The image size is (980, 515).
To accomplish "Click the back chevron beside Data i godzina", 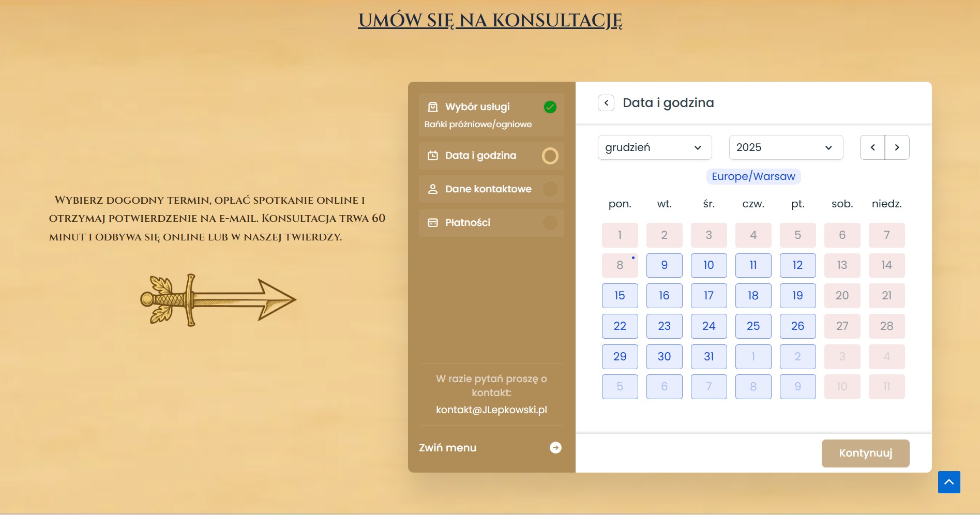I will click(605, 103).
